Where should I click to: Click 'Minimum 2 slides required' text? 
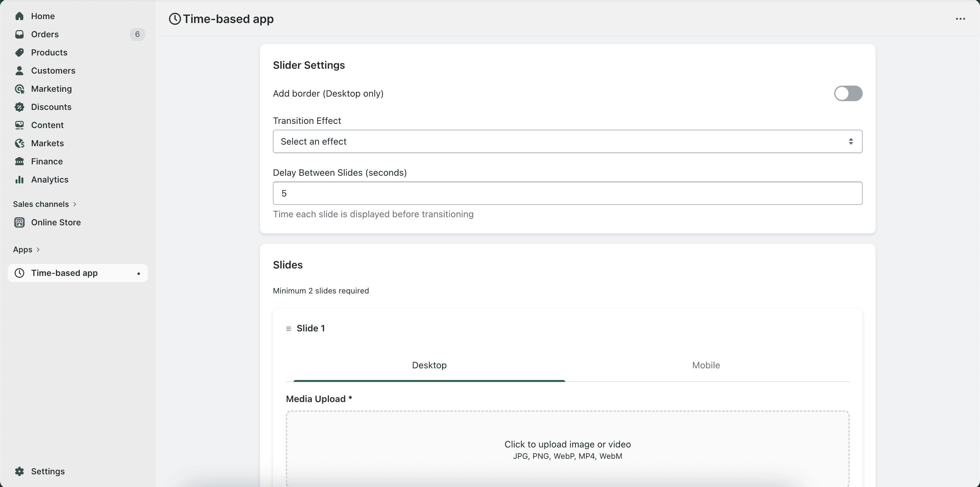pyautogui.click(x=321, y=291)
